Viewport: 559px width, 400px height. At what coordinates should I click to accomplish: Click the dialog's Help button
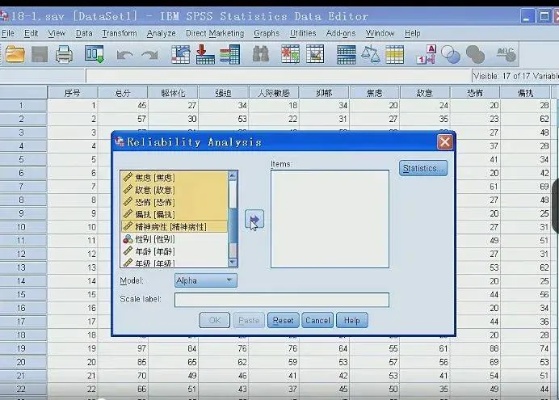(352, 320)
